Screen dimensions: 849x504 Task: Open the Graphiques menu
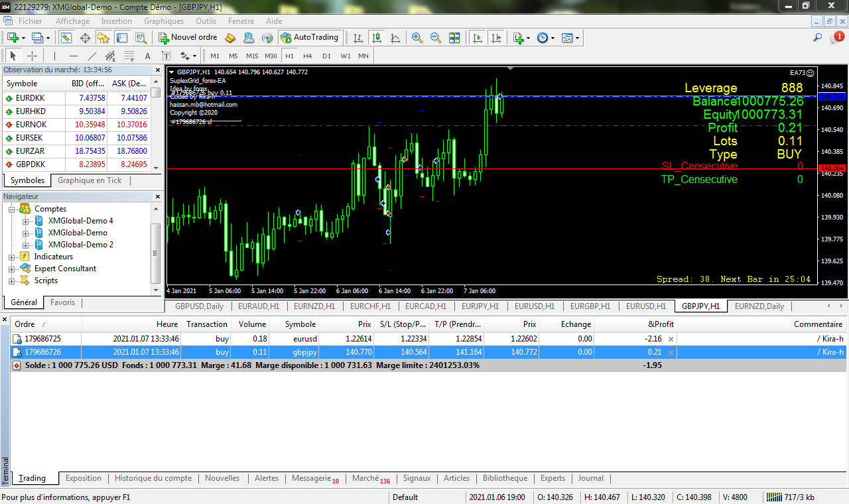point(164,21)
